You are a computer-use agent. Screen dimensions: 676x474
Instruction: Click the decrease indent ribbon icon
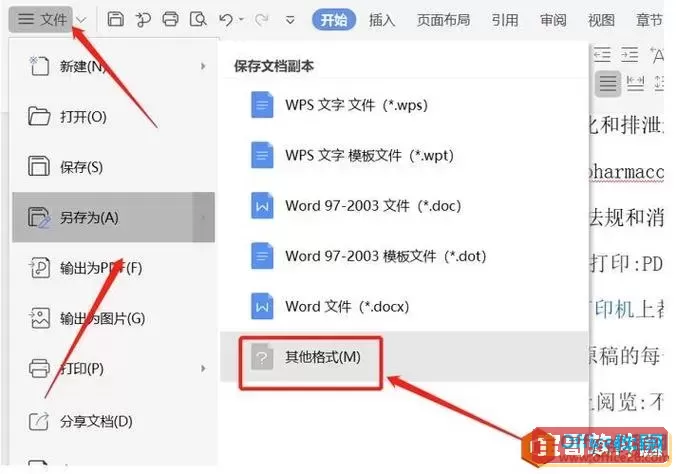(x=602, y=55)
